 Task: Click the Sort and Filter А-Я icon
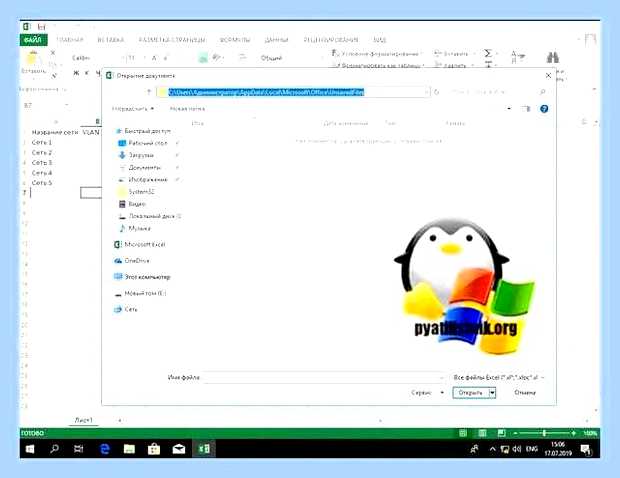(517, 57)
